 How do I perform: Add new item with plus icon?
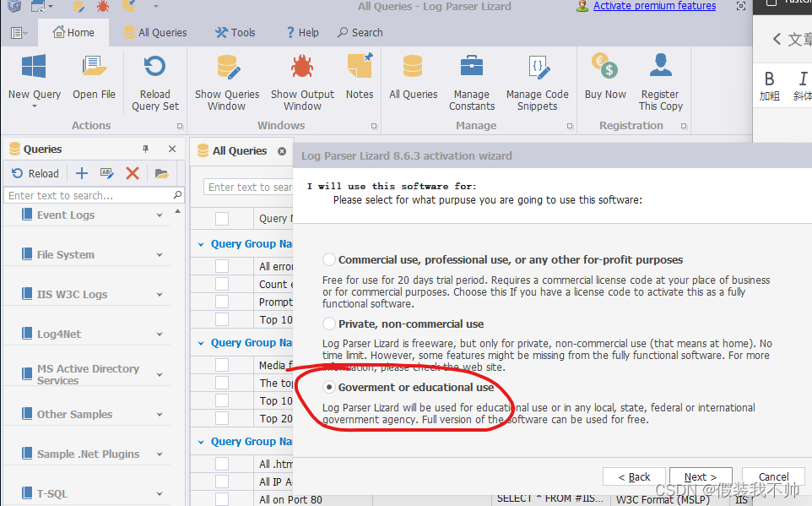(82, 173)
